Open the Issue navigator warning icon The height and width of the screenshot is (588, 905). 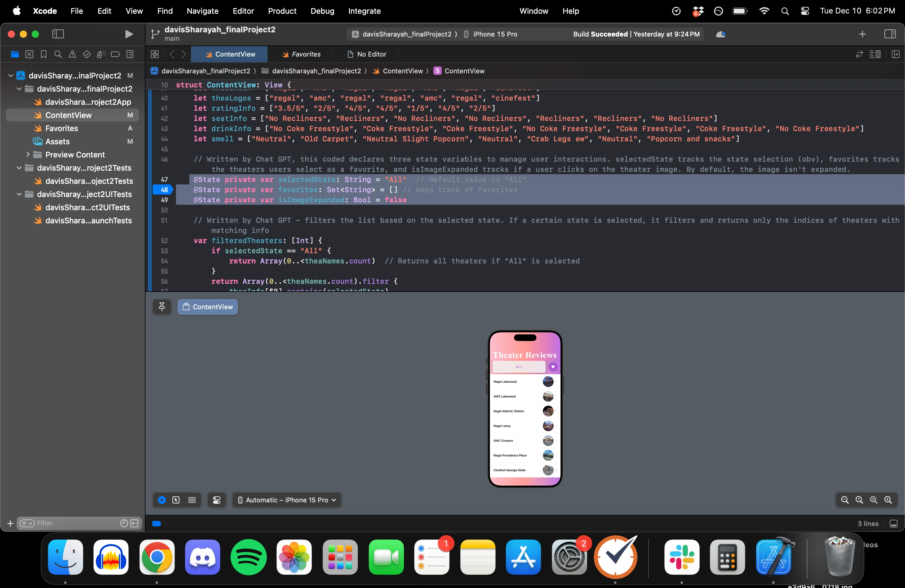[x=72, y=54]
